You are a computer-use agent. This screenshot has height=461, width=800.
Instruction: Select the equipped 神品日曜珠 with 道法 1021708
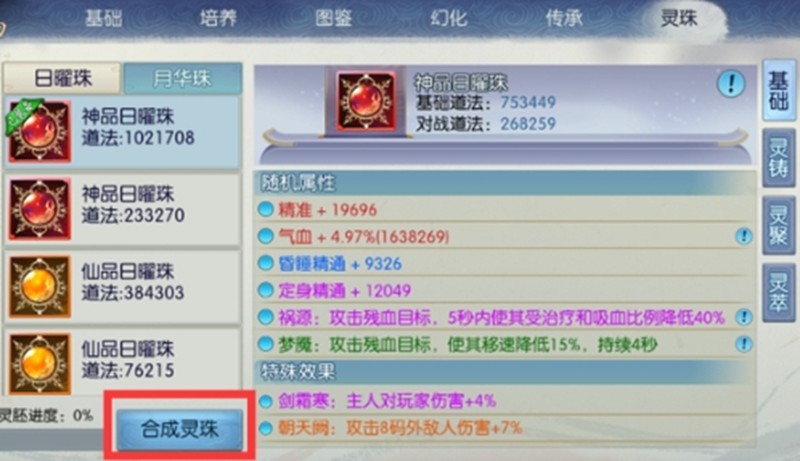pyautogui.click(x=122, y=132)
